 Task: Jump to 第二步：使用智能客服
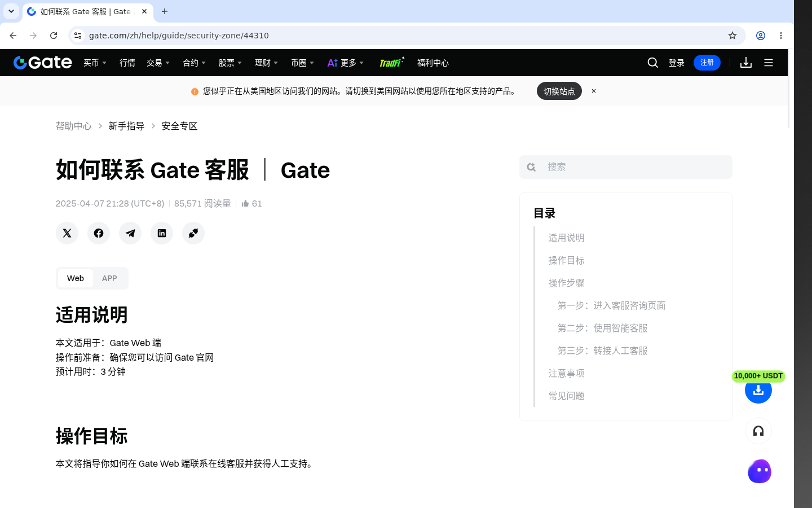[603, 328]
